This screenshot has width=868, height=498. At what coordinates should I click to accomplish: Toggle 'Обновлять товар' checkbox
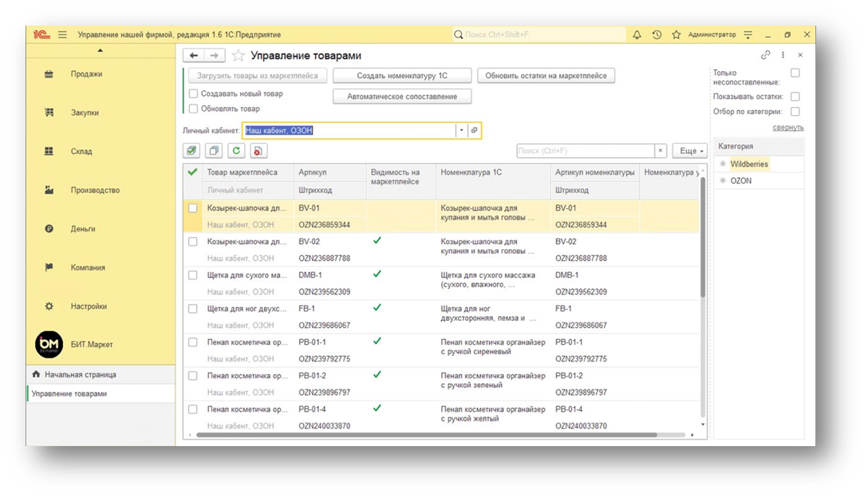[193, 109]
